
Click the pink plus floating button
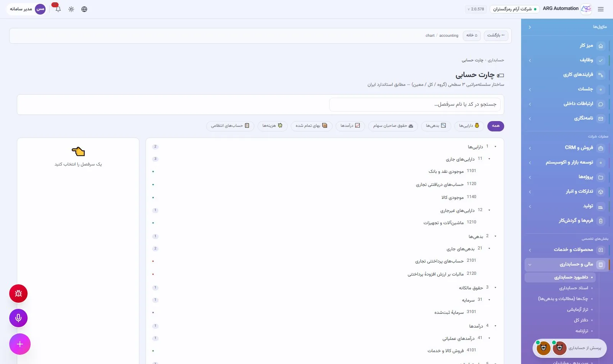(x=20, y=344)
